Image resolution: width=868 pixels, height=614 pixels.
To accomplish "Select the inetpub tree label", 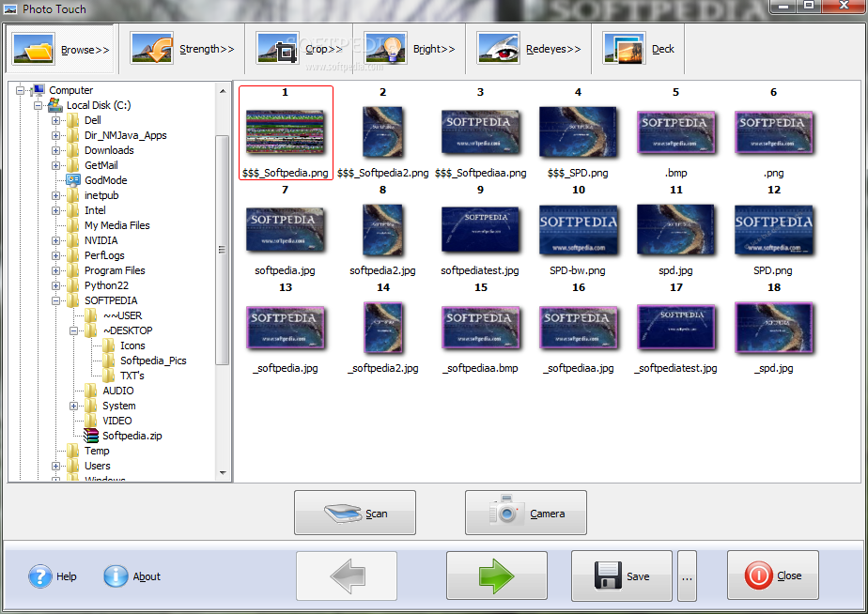I will pos(101,195).
